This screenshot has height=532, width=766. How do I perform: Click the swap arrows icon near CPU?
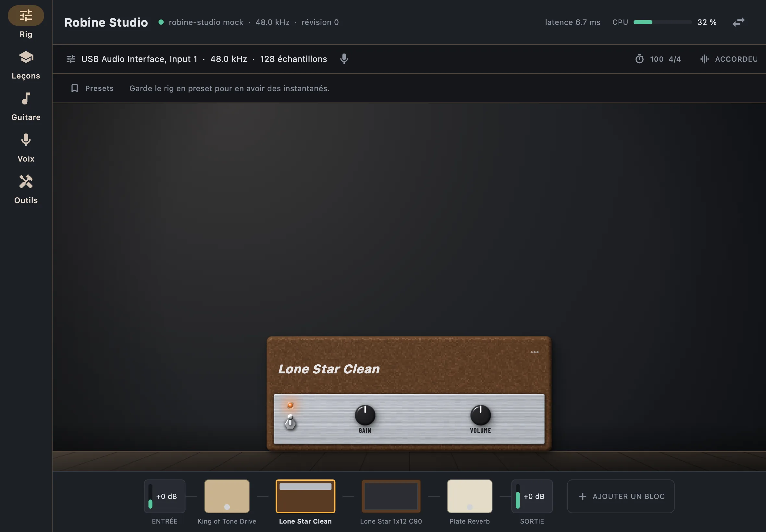(738, 22)
